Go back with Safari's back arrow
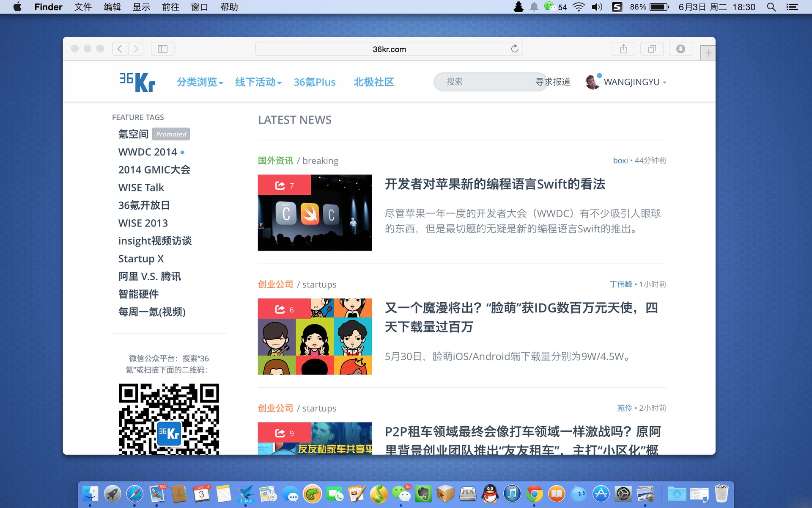The height and width of the screenshot is (508, 812). (120, 49)
